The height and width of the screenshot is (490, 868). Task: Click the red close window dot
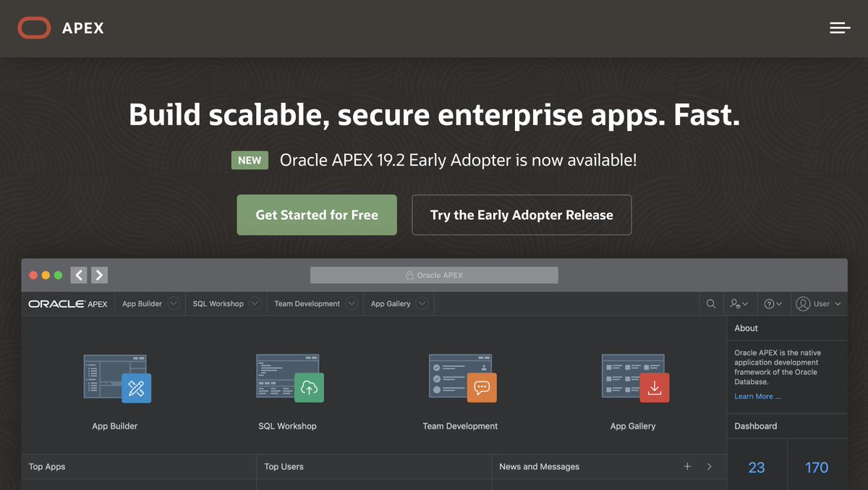[x=33, y=275]
